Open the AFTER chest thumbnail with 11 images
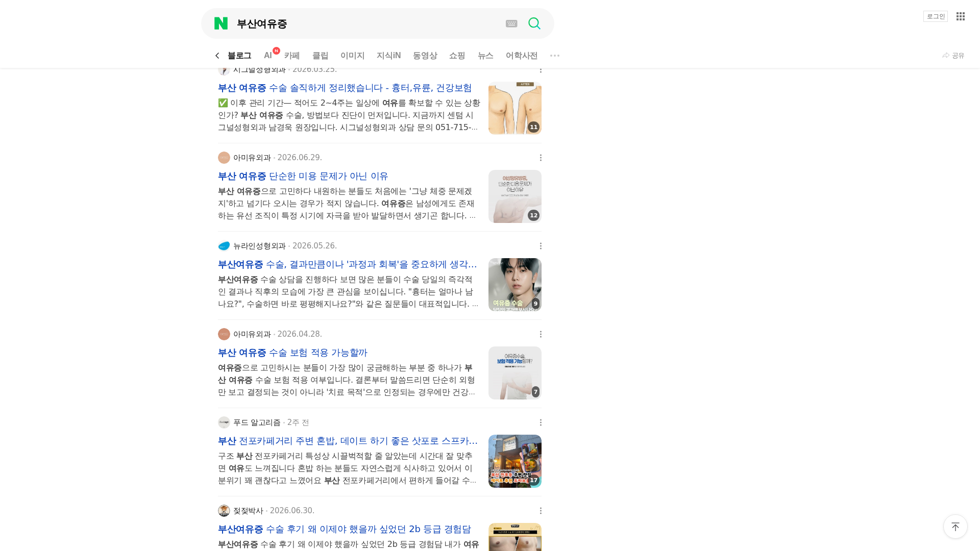This screenshot has width=980, height=551. pos(515,108)
